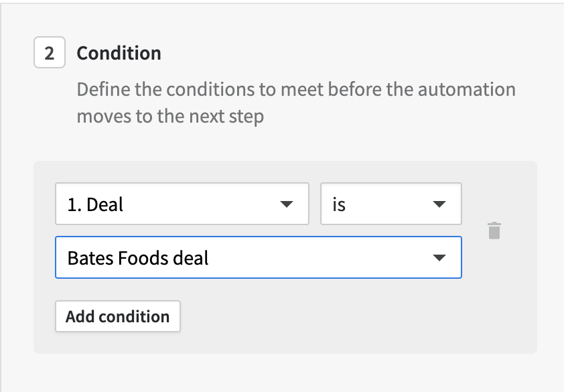Open the "1. Deal" field dropdown
Screen dimensions: 564x392
(182, 204)
